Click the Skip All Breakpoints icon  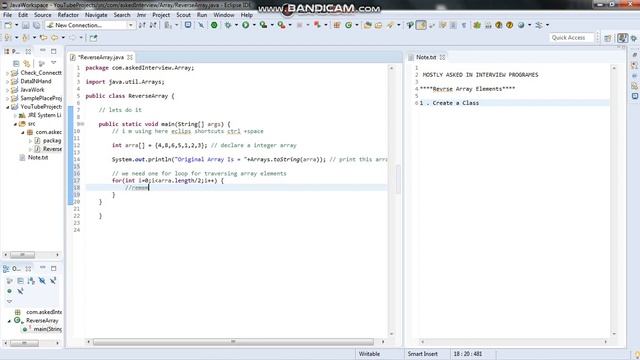[201, 25]
